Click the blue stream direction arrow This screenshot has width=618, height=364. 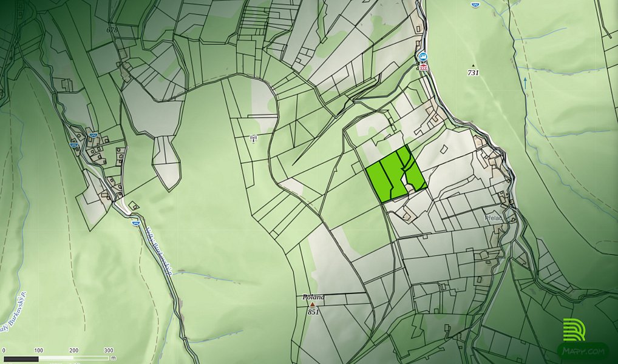point(525,83)
